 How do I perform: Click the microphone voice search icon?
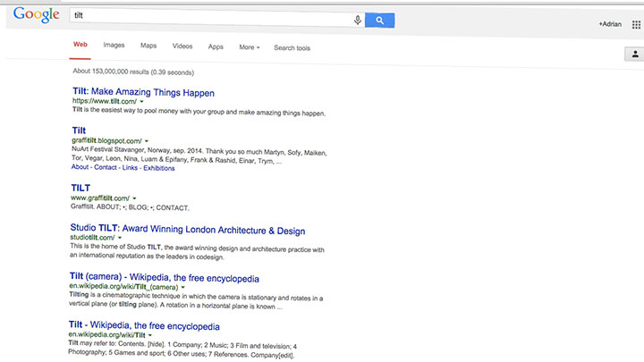tap(358, 20)
